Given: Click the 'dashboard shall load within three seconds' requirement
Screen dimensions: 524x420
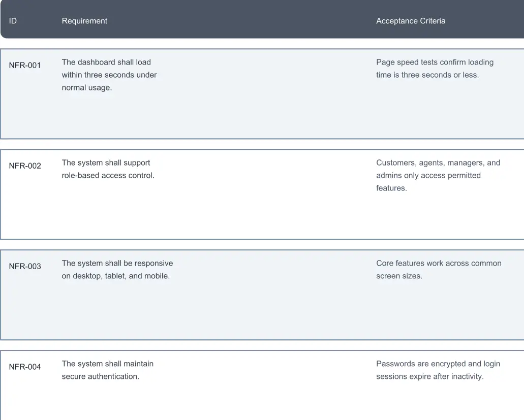Looking at the screenshot, I should (x=109, y=75).
